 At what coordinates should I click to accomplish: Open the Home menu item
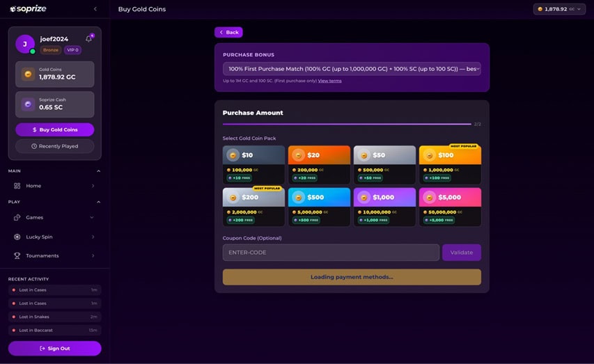(x=54, y=186)
